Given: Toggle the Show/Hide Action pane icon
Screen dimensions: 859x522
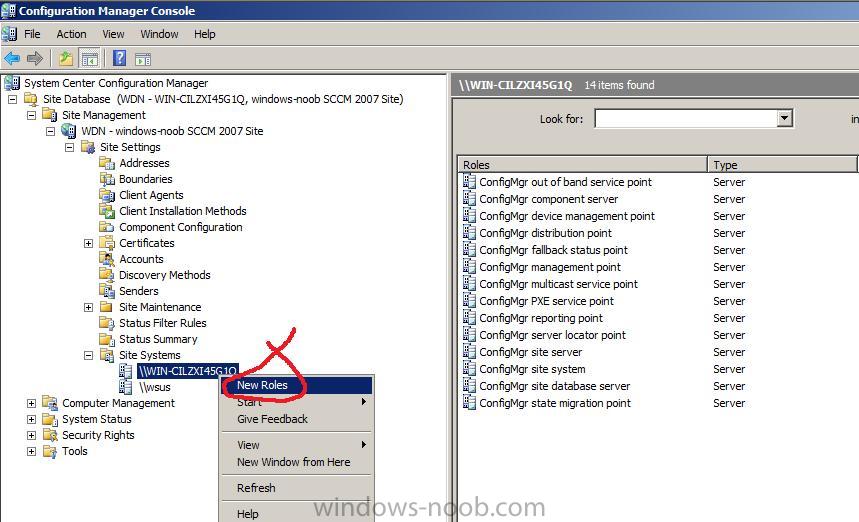Looking at the screenshot, I should tap(143, 59).
